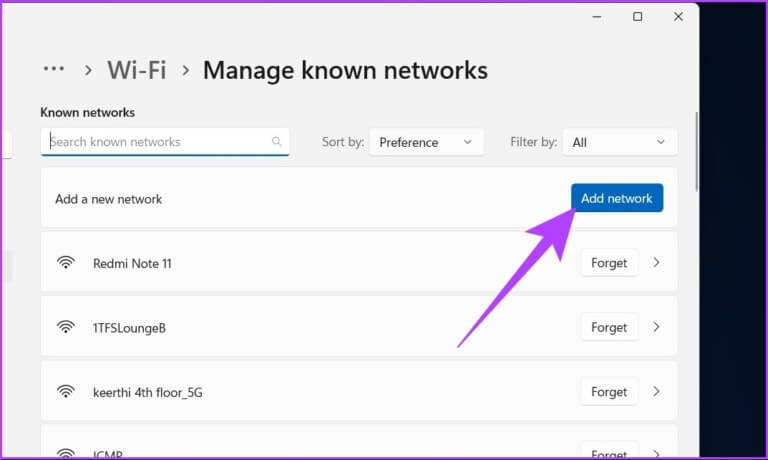Close the Settings window
This screenshot has height=460, width=768.
click(678, 17)
